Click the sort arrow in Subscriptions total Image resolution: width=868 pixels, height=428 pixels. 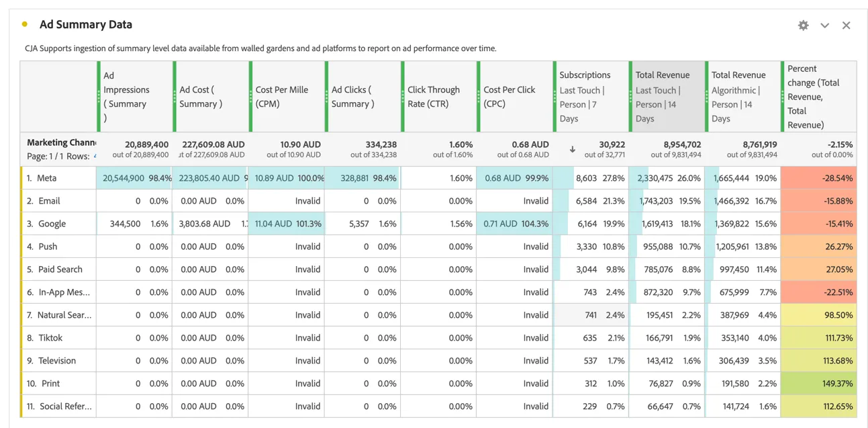click(572, 149)
